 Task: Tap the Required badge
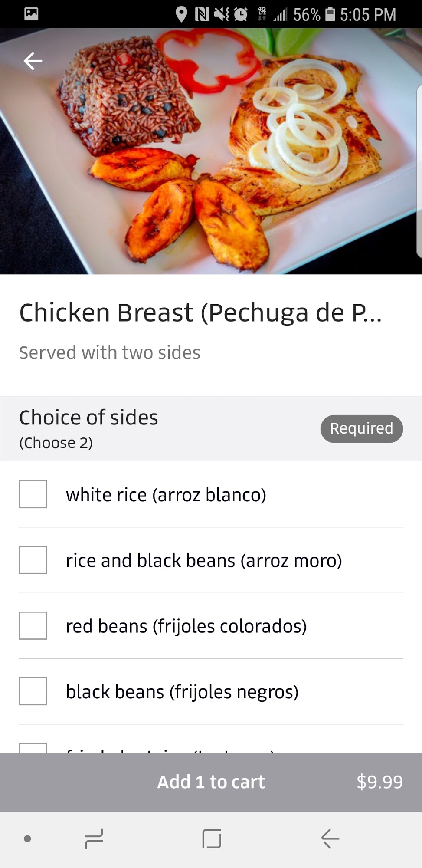tap(361, 428)
